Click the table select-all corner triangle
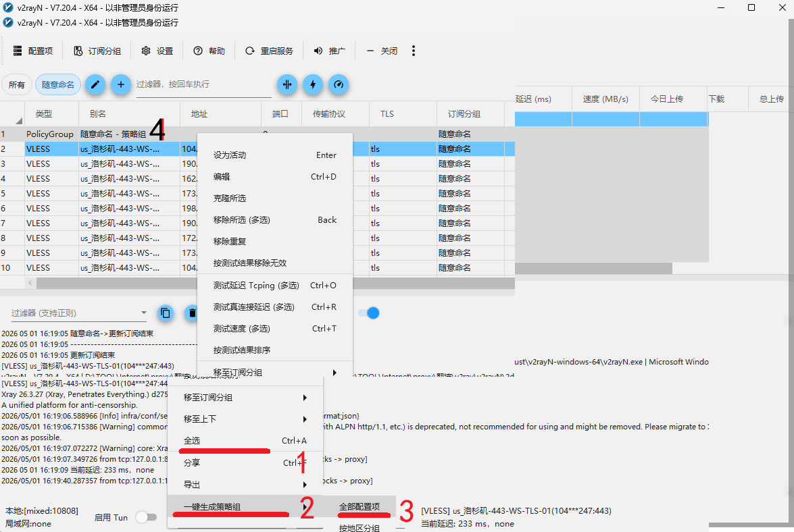 point(19,121)
